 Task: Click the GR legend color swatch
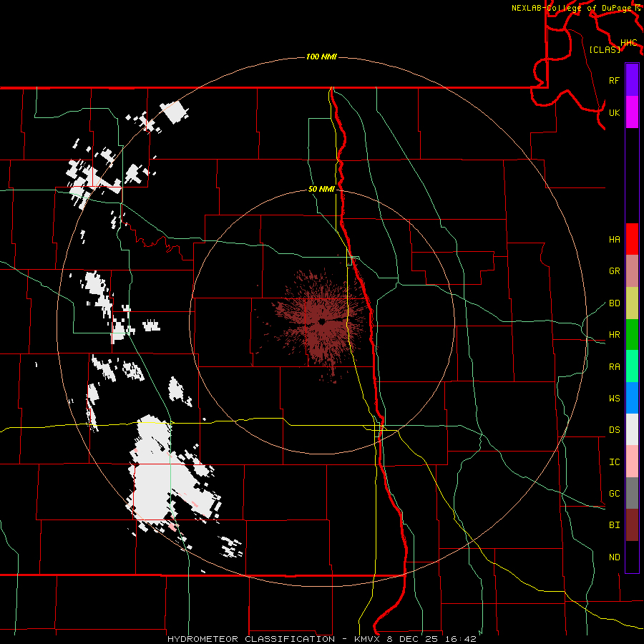pyautogui.click(x=632, y=271)
